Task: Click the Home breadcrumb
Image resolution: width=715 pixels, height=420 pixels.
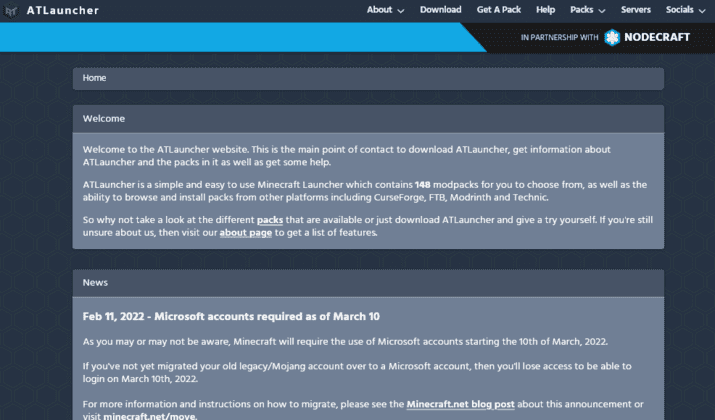Action: point(94,78)
